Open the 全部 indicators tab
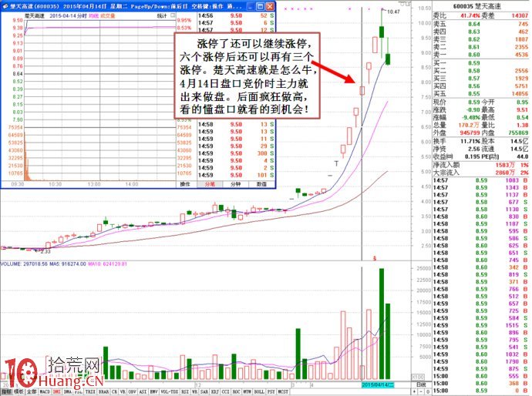532x396 pixels. (x=32, y=391)
